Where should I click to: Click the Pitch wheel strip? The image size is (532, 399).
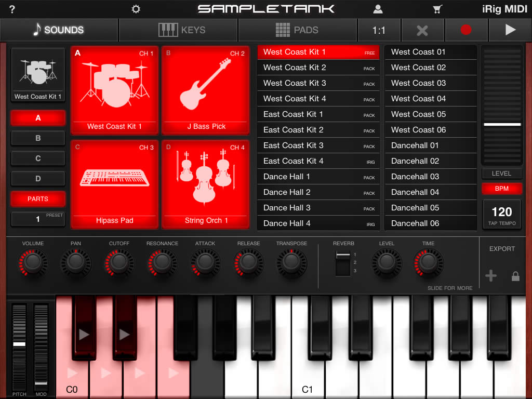tap(19, 347)
